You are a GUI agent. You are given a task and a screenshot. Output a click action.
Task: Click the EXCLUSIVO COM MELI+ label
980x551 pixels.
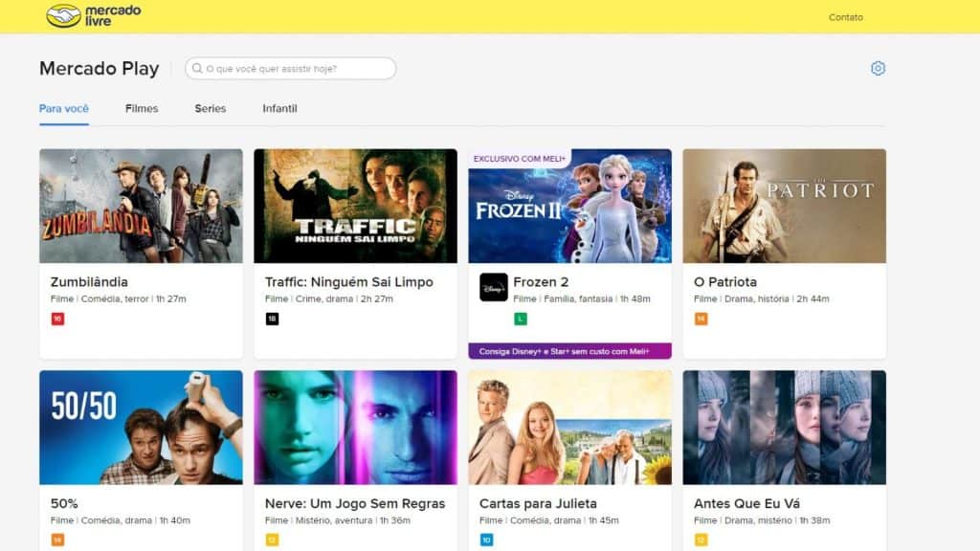coord(520,159)
